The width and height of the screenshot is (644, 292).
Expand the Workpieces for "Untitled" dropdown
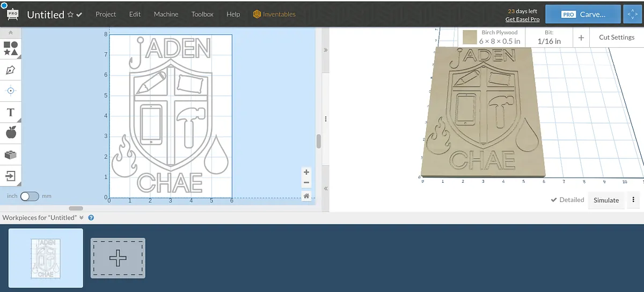(82, 218)
